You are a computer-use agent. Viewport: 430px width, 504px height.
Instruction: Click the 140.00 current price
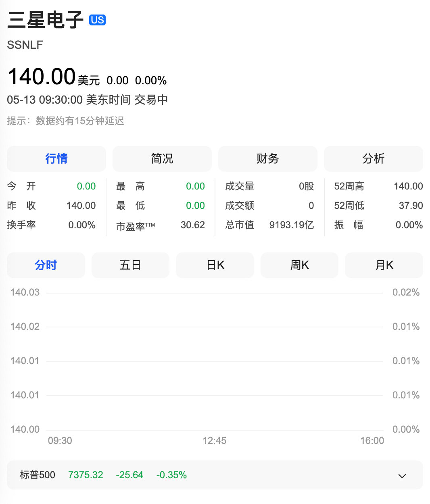(42, 77)
